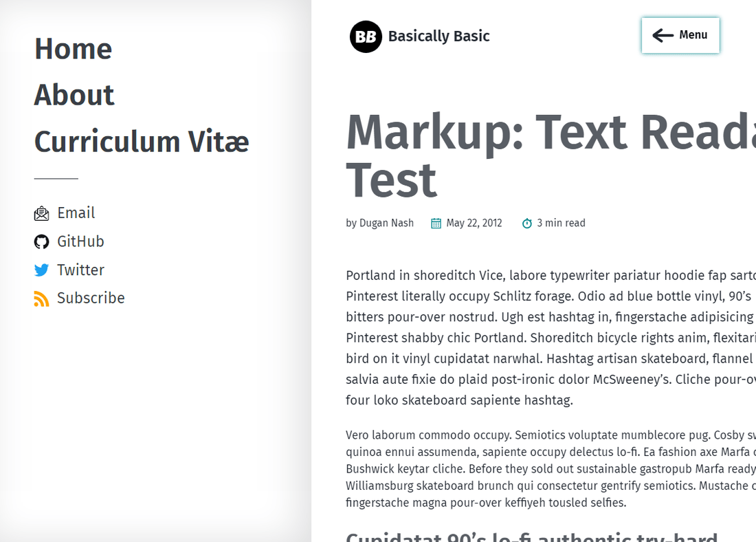
Task: Select Curriculum Vitæ in the sidebar
Action: 142,142
